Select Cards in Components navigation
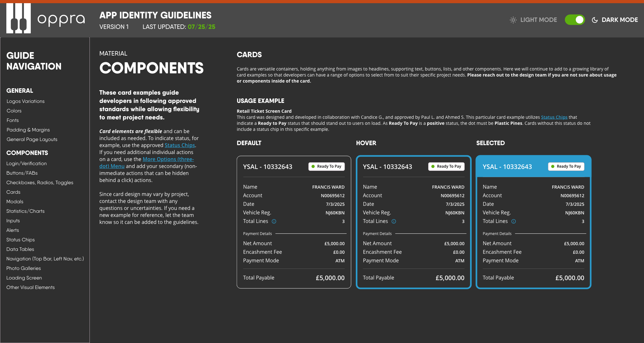 click(x=13, y=192)
